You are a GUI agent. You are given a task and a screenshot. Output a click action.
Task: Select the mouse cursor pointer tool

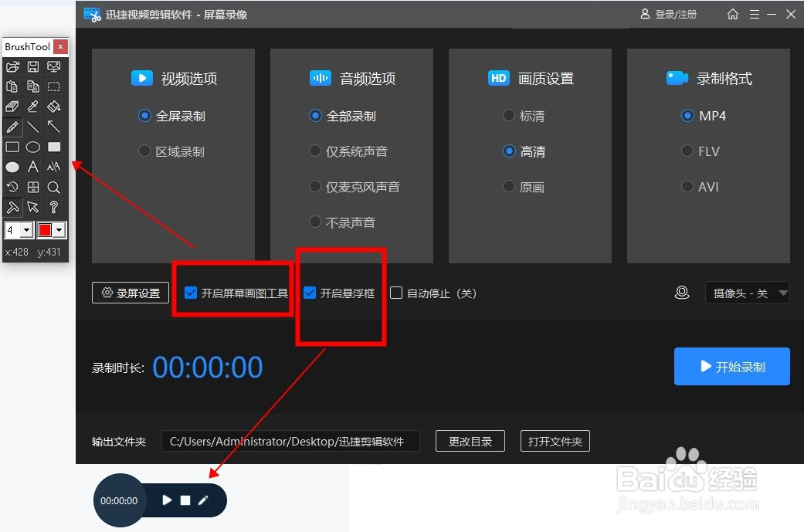coord(32,207)
